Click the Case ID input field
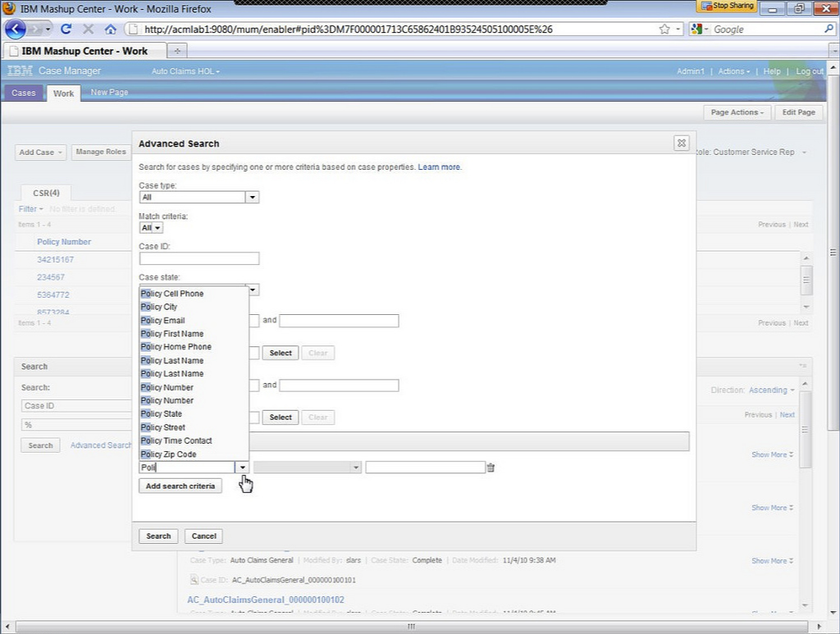The width and height of the screenshot is (840, 634). (x=197, y=258)
